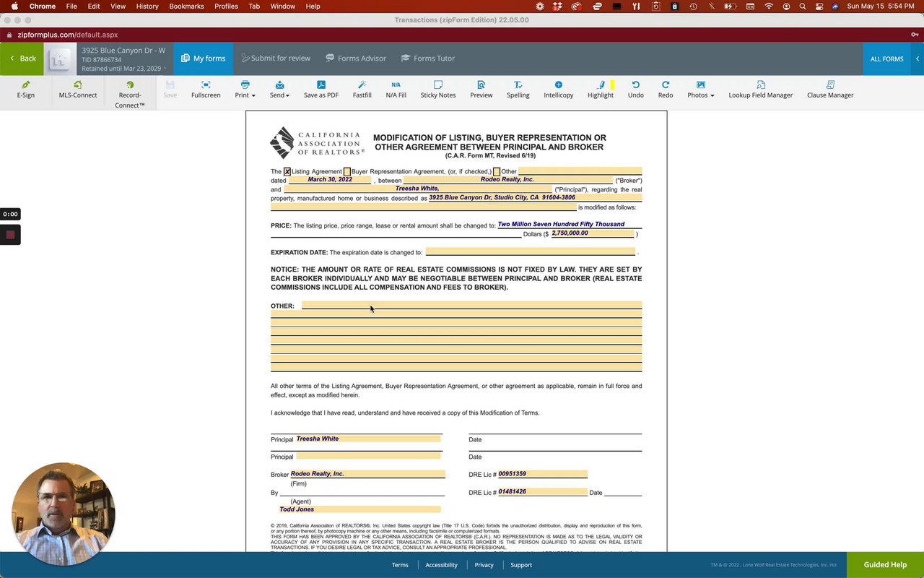The height and width of the screenshot is (578, 924).
Task: Click the Send envelope icon
Action: pos(279,85)
